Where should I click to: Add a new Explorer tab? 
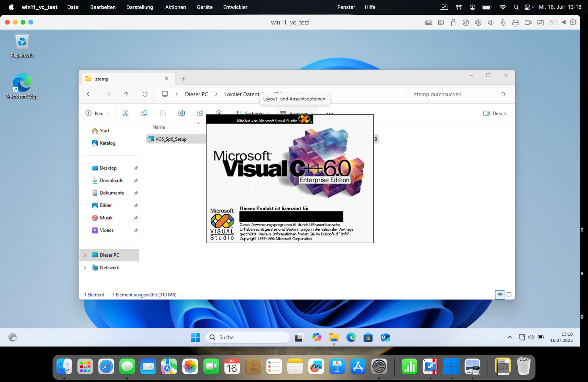click(184, 79)
